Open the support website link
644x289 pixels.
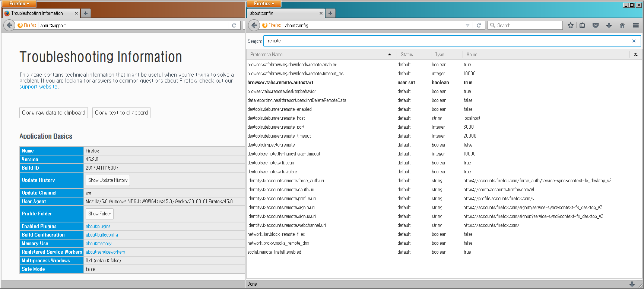(x=38, y=87)
